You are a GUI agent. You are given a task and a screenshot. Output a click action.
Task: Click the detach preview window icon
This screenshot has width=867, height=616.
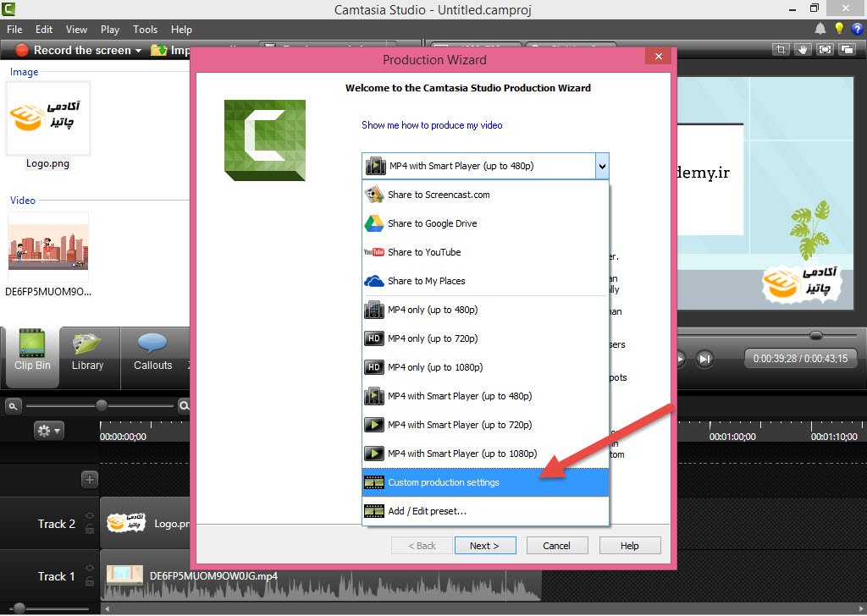847,50
